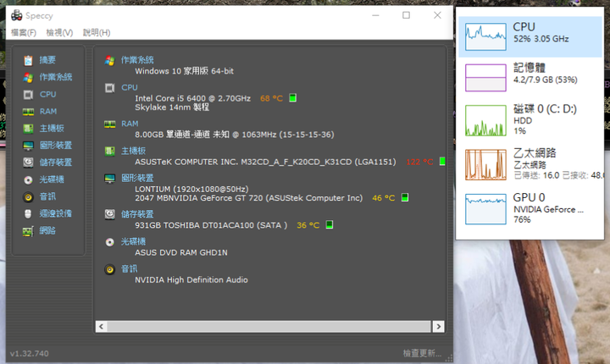Click the 931GB TOSHIBA DT01ACA100 text
This screenshot has height=364, width=610.
tap(211, 225)
